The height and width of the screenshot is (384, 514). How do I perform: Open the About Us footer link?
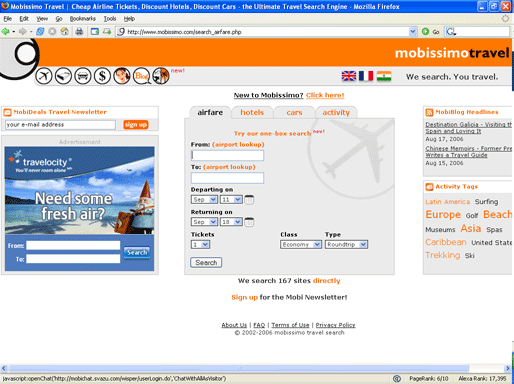point(234,325)
